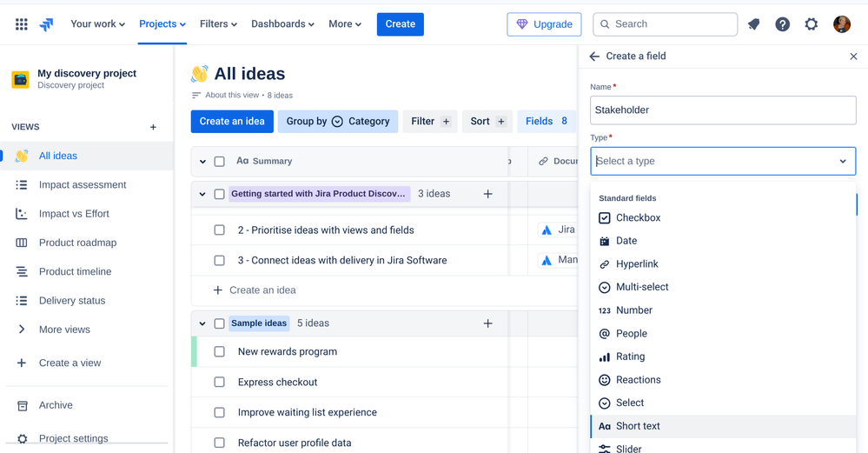868x453 pixels.
Task: Choose the Select field type
Action: 723,403
